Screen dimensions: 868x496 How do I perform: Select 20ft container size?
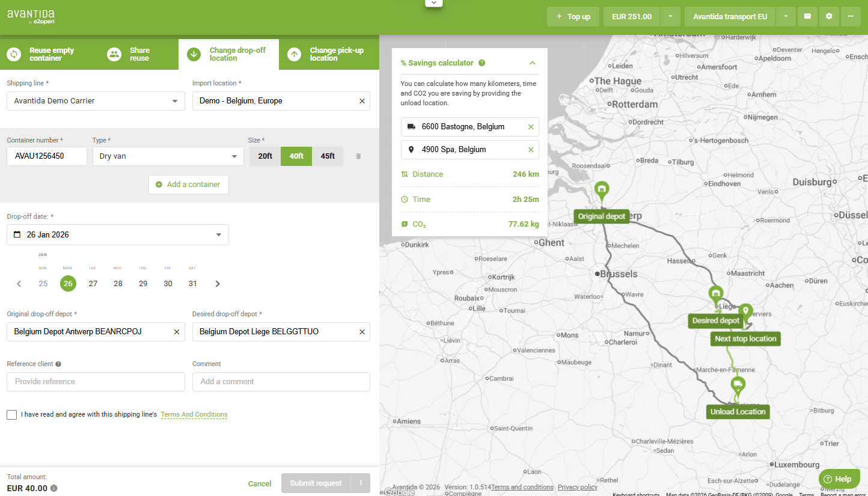tap(265, 156)
